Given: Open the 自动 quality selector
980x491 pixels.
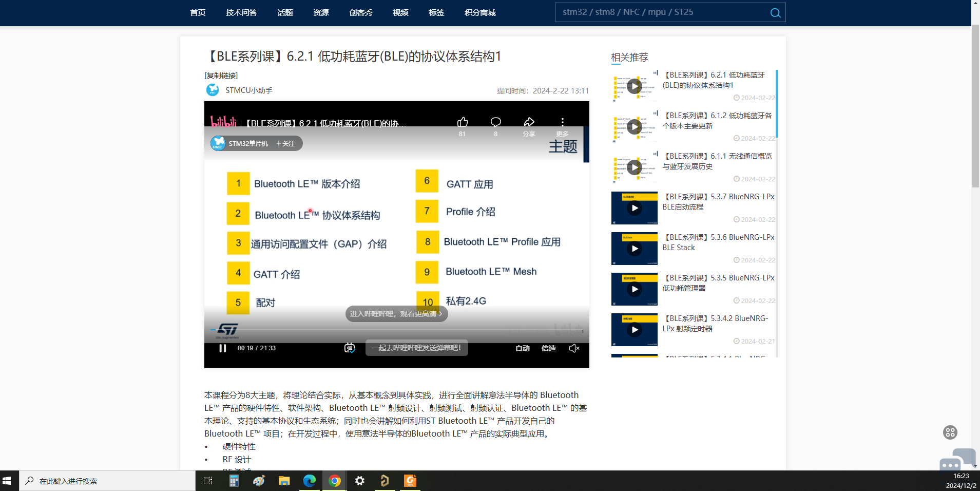Looking at the screenshot, I should (x=523, y=348).
